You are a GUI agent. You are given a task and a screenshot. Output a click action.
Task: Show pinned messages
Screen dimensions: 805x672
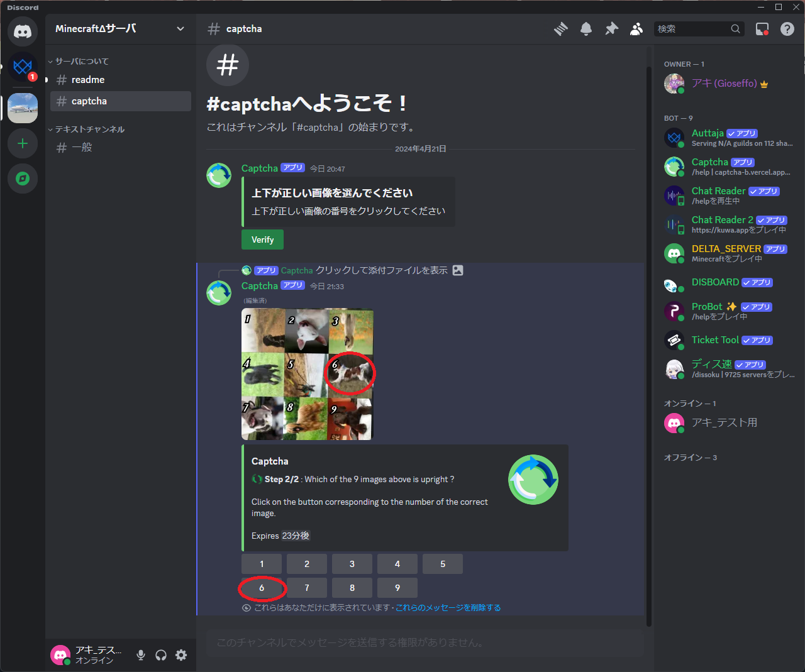coord(611,29)
